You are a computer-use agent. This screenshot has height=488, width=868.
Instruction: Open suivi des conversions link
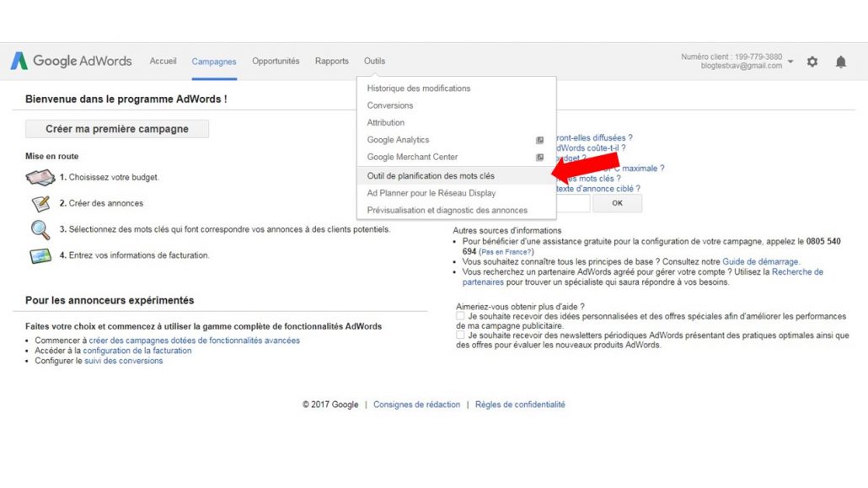123,361
